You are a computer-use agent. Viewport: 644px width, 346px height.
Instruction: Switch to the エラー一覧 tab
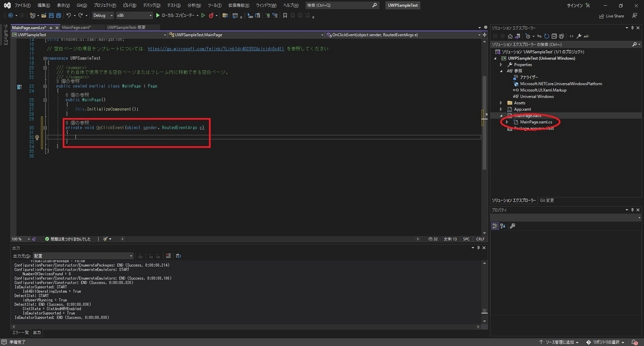point(20,333)
